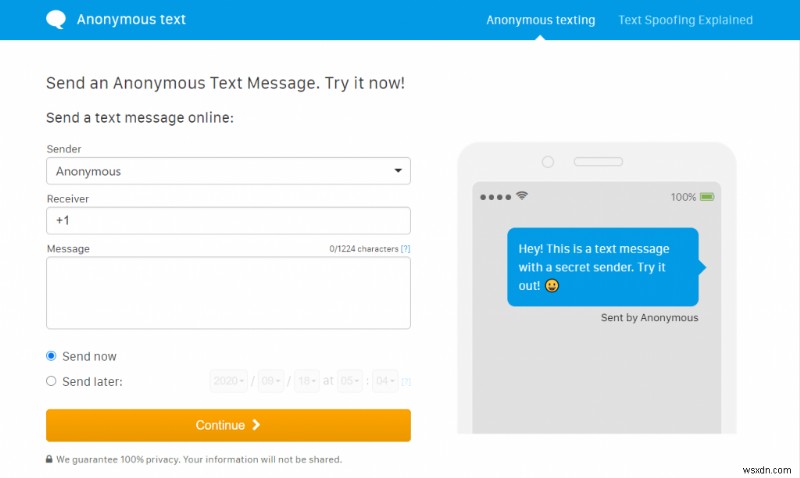Click the Receiver phone number field

228,221
